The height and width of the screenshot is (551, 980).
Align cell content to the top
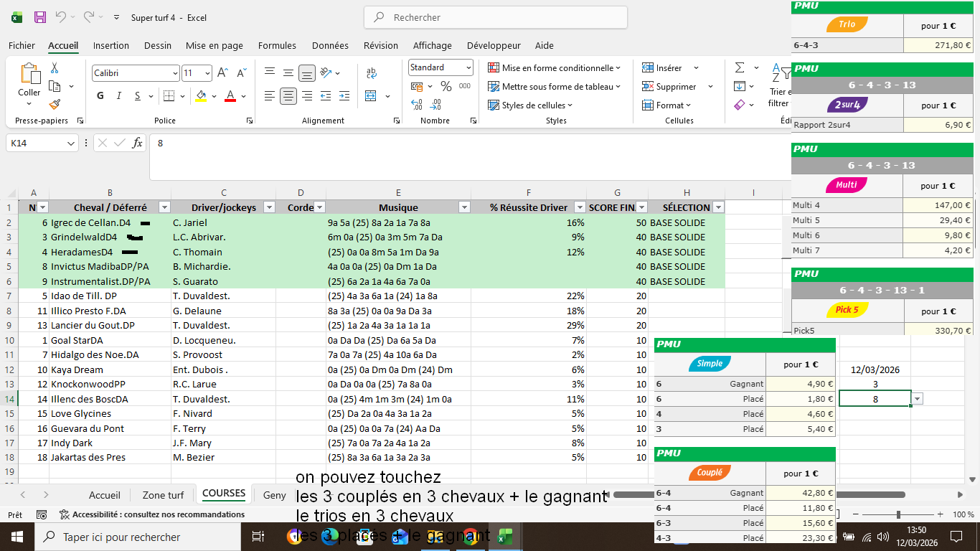pyautogui.click(x=269, y=72)
